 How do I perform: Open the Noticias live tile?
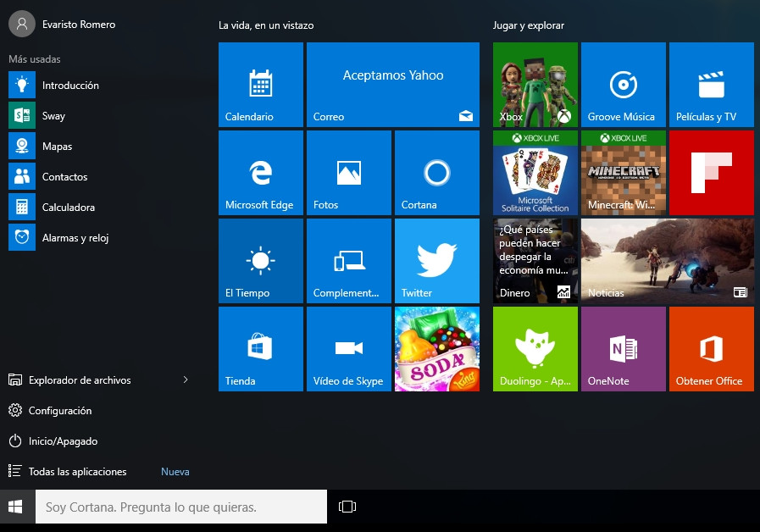point(667,261)
